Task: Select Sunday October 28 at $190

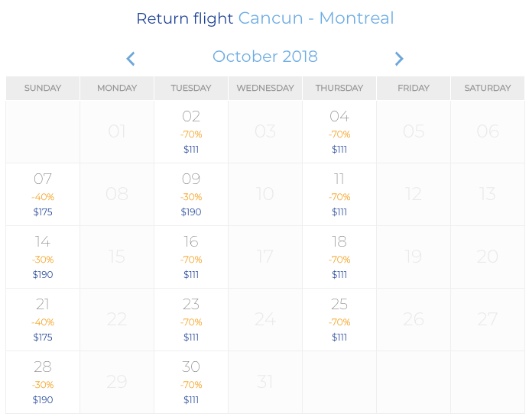Action: (x=43, y=383)
